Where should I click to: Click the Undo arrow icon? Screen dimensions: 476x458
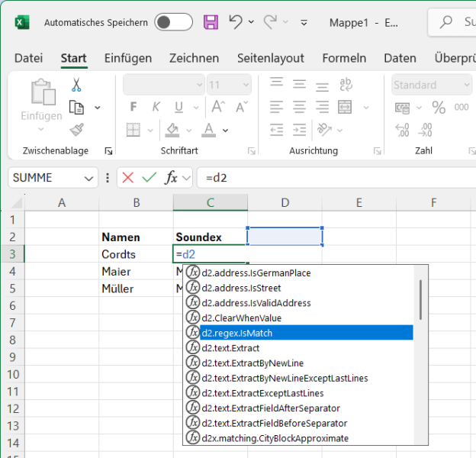[x=236, y=22]
